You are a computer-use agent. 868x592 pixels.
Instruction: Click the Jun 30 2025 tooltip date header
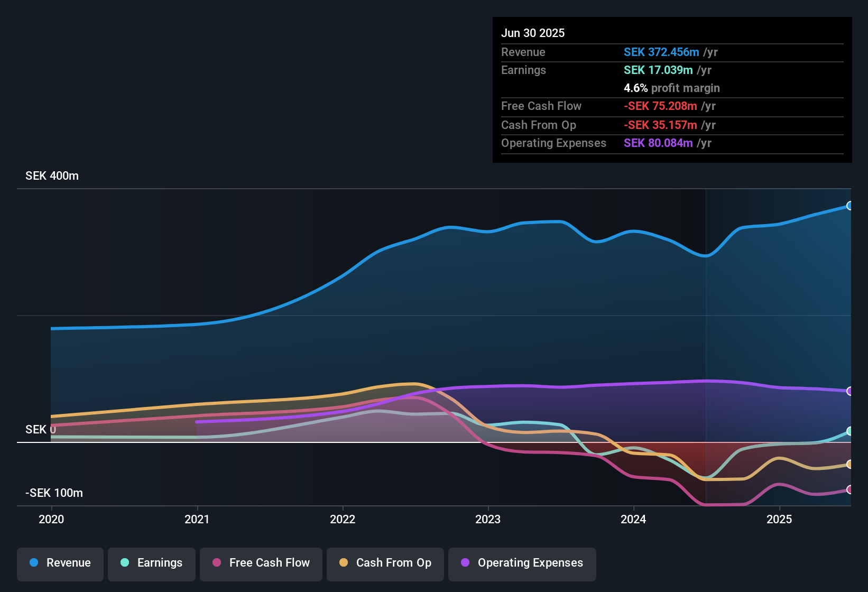pos(533,33)
